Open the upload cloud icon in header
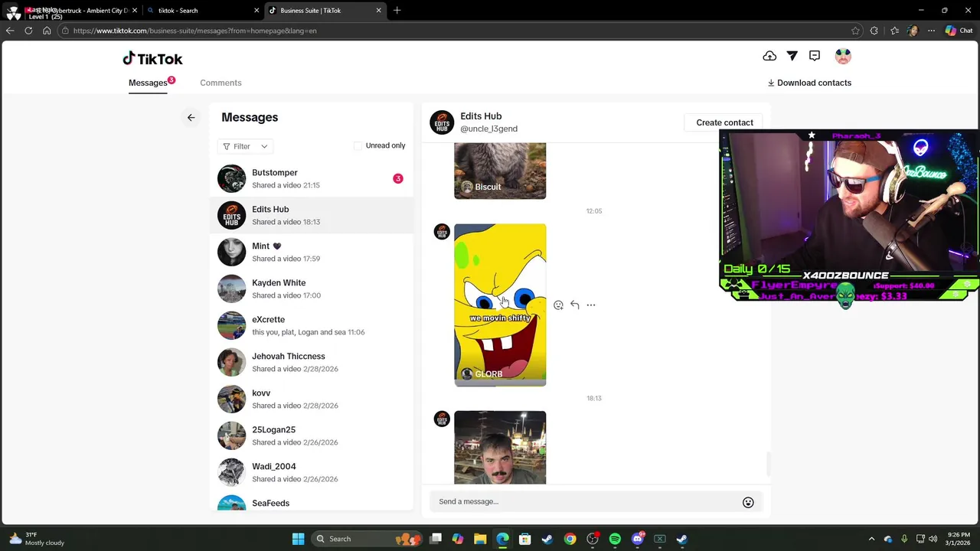The width and height of the screenshot is (980, 551). (769, 56)
